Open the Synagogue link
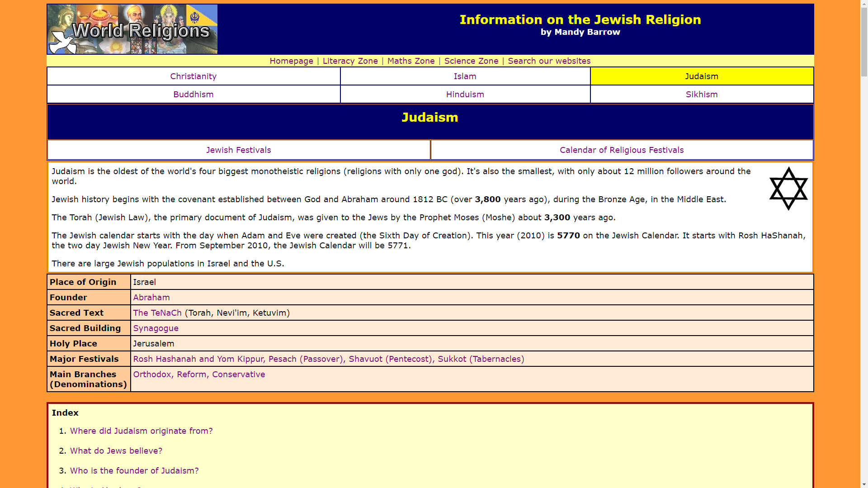This screenshot has width=868, height=488. (156, 328)
